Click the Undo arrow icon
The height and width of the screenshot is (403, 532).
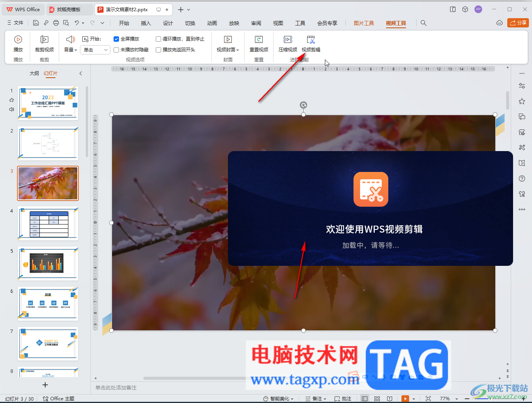coord(77,23)
